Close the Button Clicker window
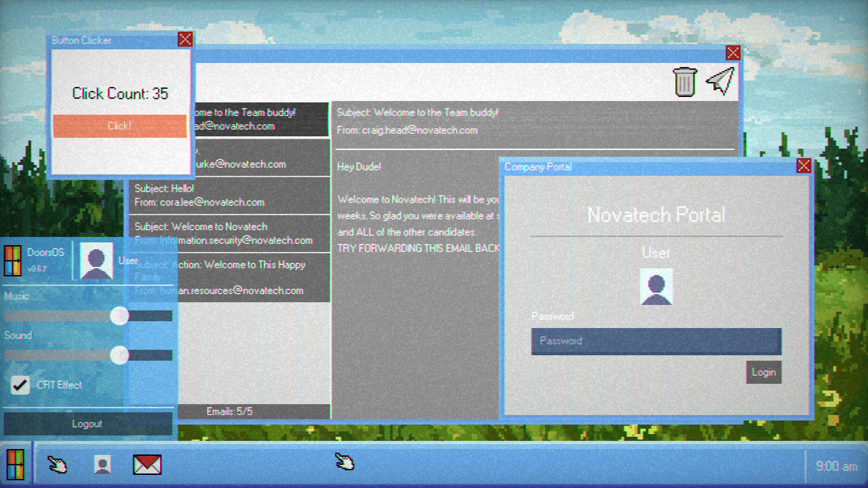Viewport: 868px width, 488px height. click(185, 39)
